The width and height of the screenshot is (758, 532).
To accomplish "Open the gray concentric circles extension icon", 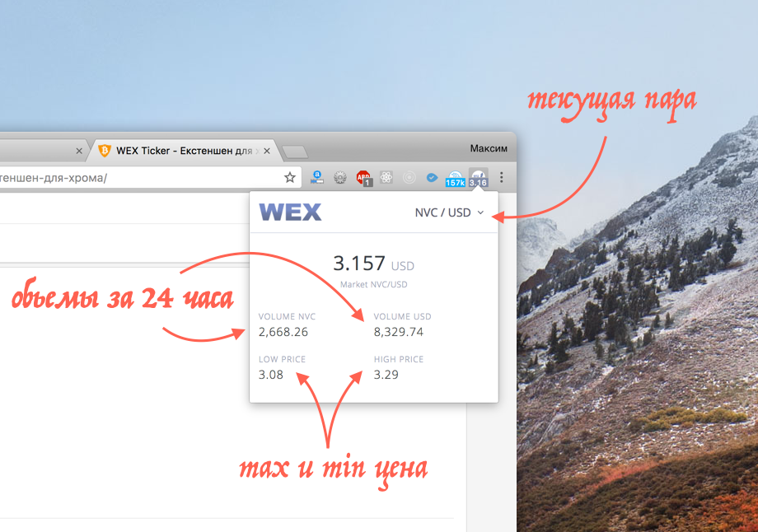I will (x=409, y=178).
